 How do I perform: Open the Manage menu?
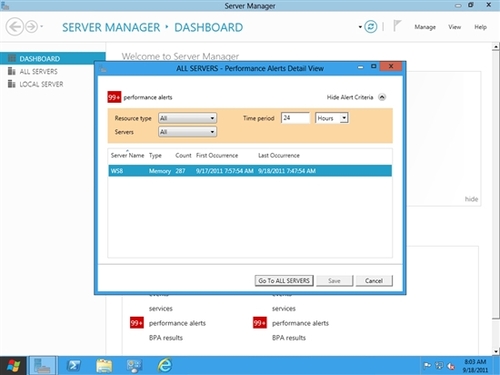(x=425, y=27)
